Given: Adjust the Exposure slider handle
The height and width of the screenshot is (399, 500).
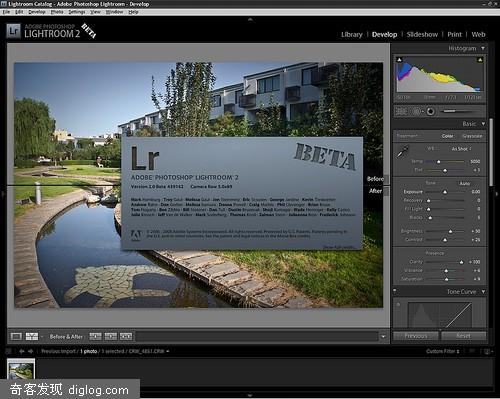Looking at the screenshot, I should 445,192.
